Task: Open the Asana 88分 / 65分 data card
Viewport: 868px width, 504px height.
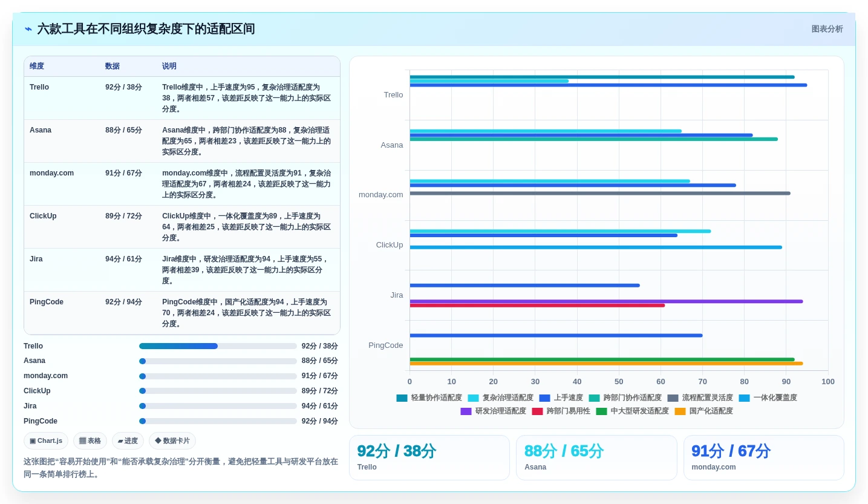Action: 596,458
